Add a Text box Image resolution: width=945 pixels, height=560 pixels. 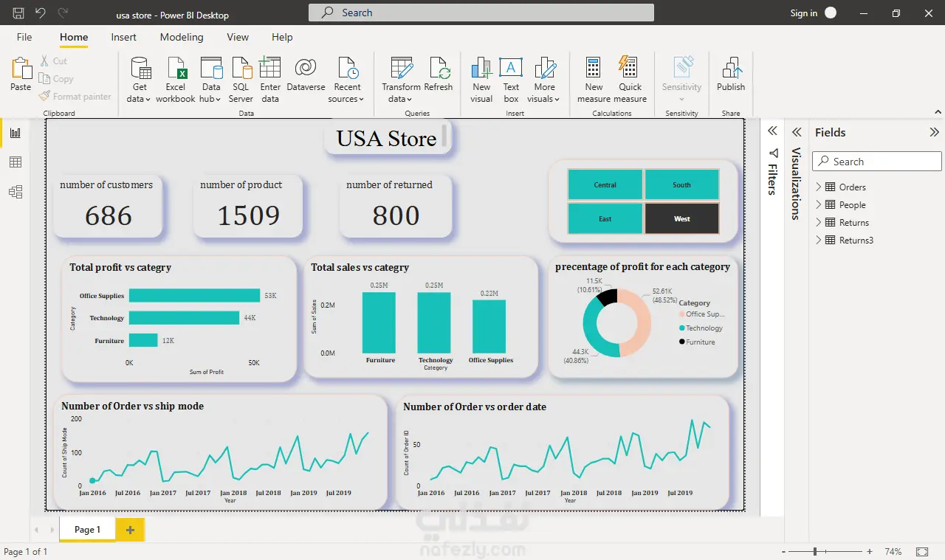click(x=511, y=80)
